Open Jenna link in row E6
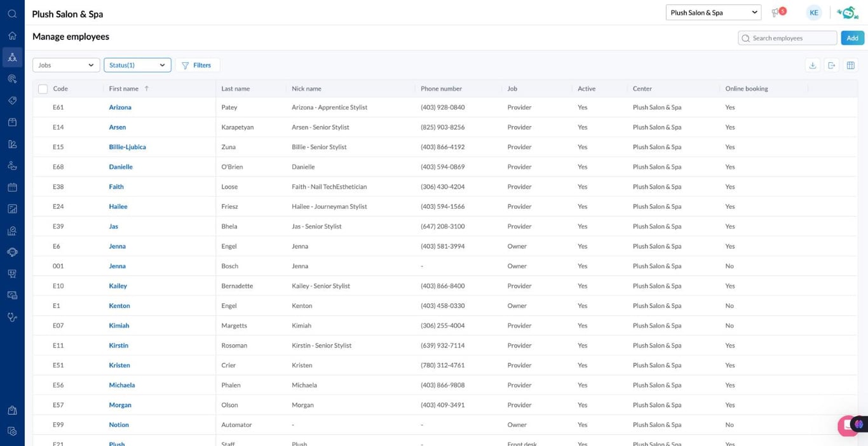868x446 pixels. (x=117, y=246)
